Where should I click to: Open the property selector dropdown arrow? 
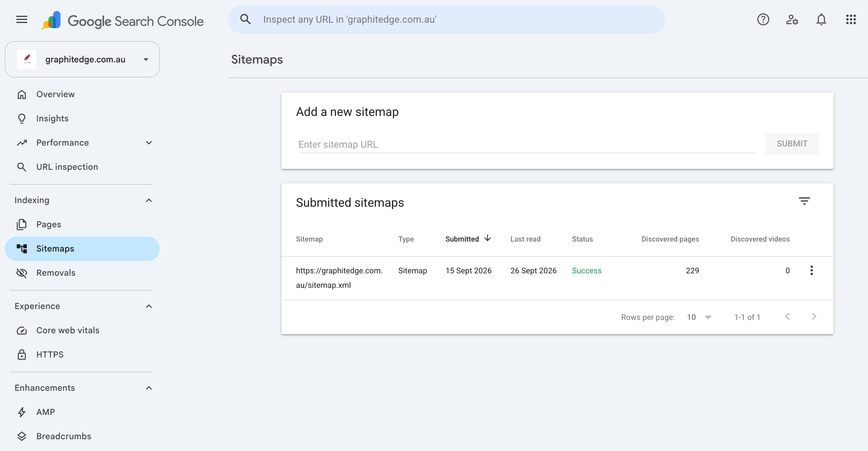coord(146,59)
